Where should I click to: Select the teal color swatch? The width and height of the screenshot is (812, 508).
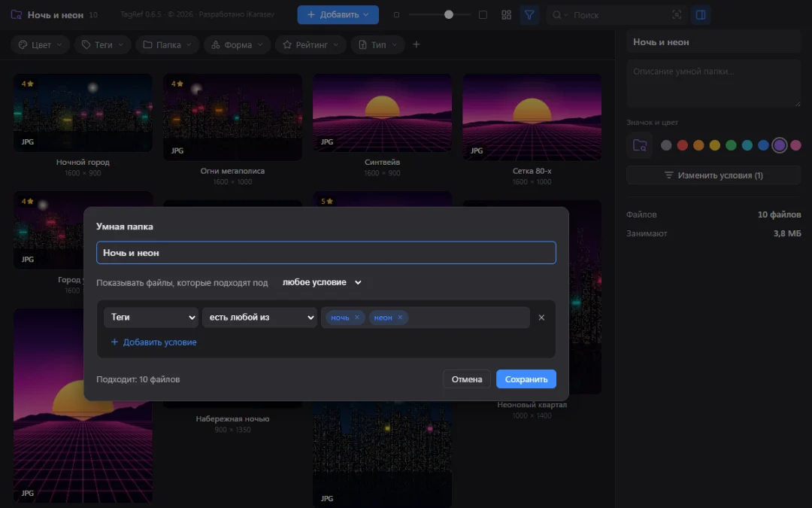tap(747, 145)
